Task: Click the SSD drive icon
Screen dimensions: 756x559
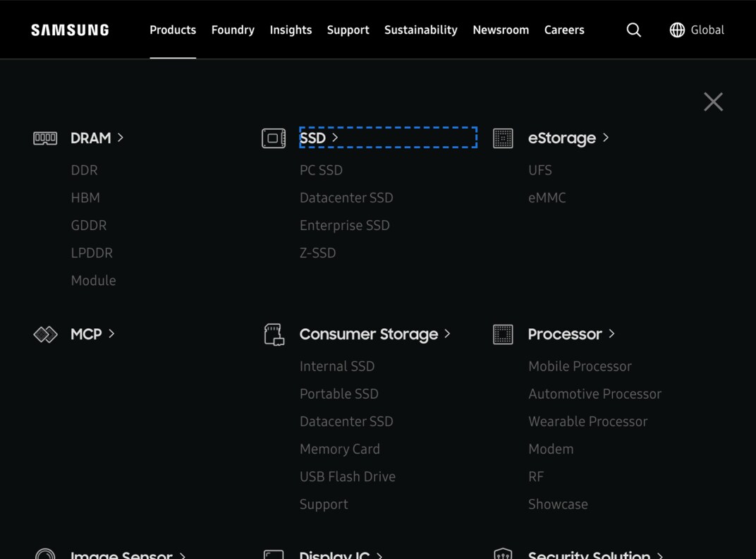Action: [x=274, y=138]
